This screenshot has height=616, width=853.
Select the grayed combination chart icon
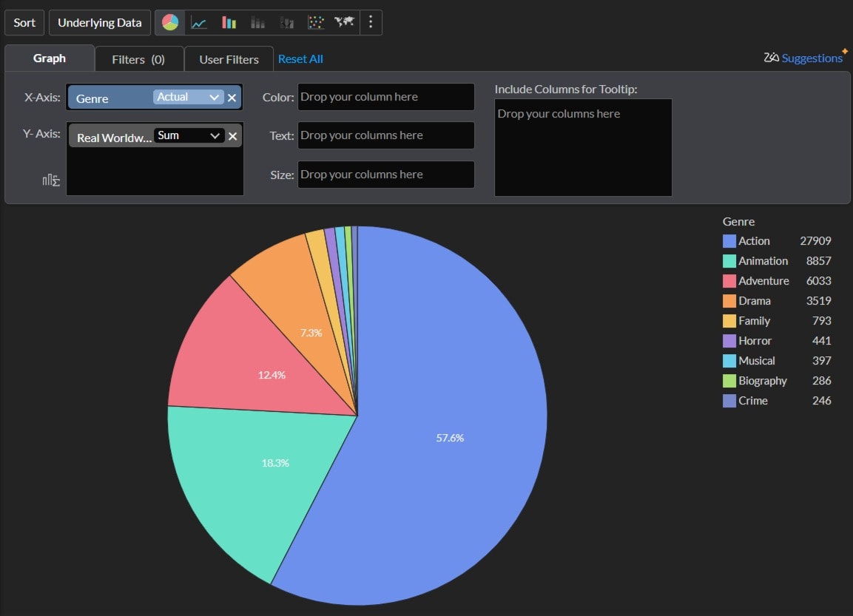pos(287,23)
